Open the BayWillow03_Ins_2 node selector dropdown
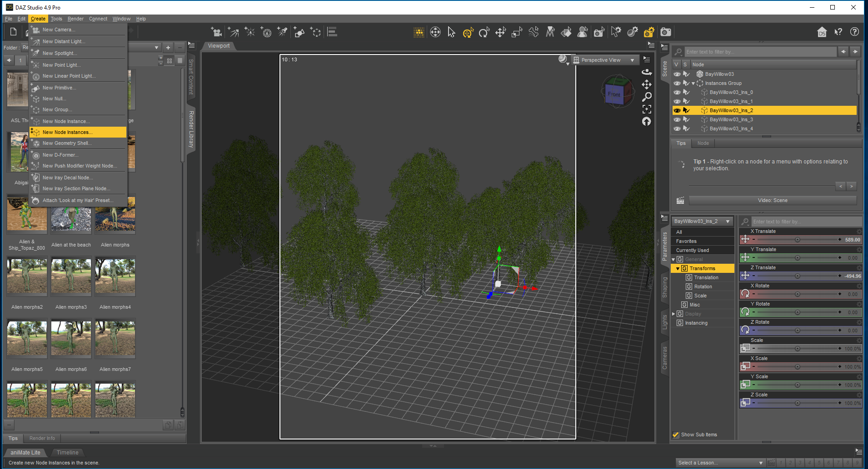The width and height of the screenshot is (868, 469). coord(702,221)
